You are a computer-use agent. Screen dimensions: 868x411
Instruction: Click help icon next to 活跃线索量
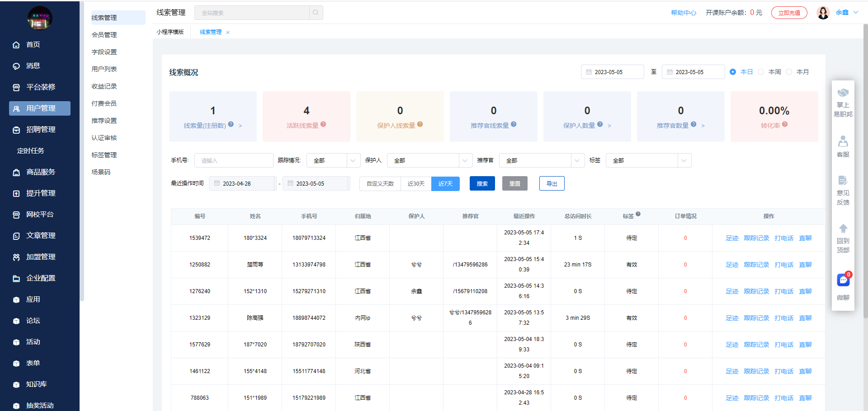point(323,124)
